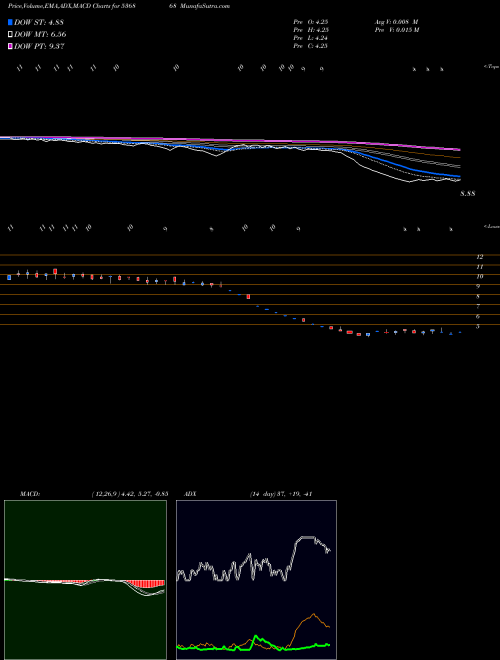Click the 'Pre L: 4.24' value
The image size is (500, 660).
pyautogui.click(x=311, y=38)
